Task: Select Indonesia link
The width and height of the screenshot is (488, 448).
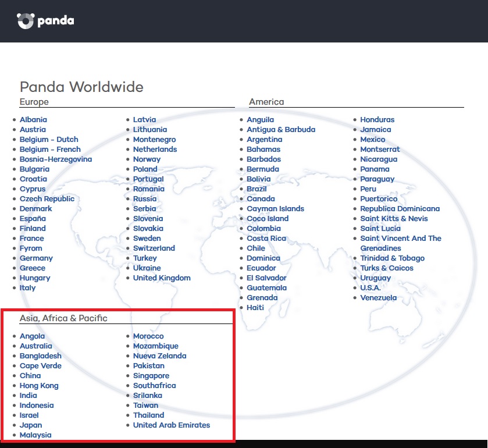Action: click(37, 406)
